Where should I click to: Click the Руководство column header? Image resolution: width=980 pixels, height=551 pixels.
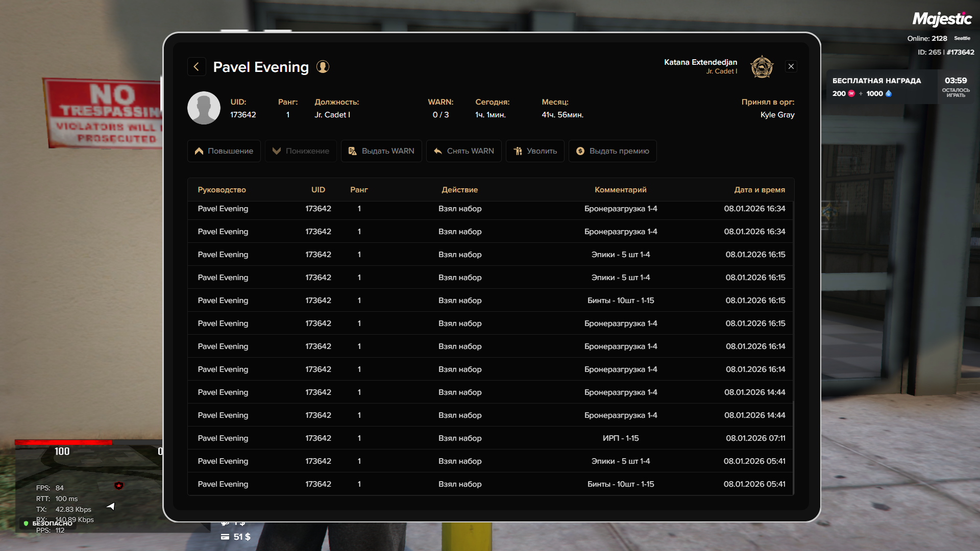coord(222,190)
